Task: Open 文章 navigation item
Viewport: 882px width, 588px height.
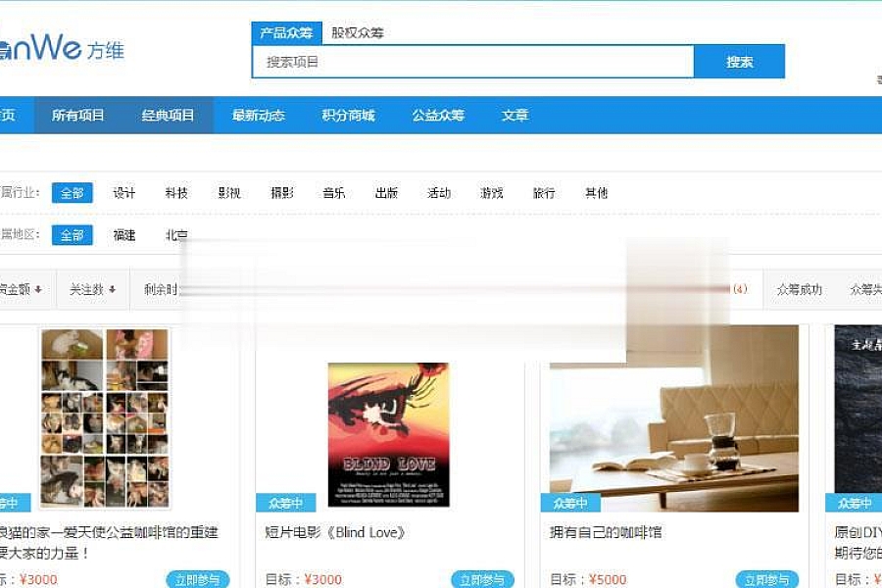Action: pos(514,116)
